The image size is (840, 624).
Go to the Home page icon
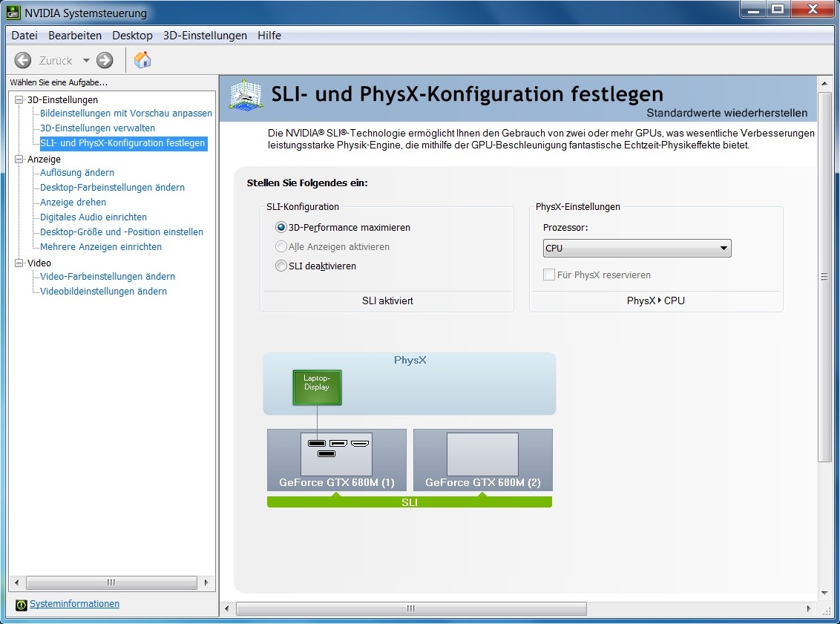point(142,60)
